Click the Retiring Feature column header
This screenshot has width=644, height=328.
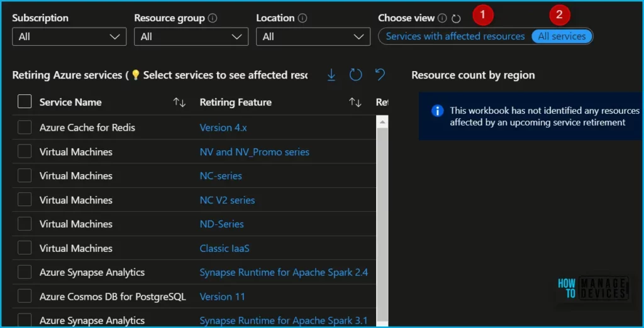[x=235, y=102]
